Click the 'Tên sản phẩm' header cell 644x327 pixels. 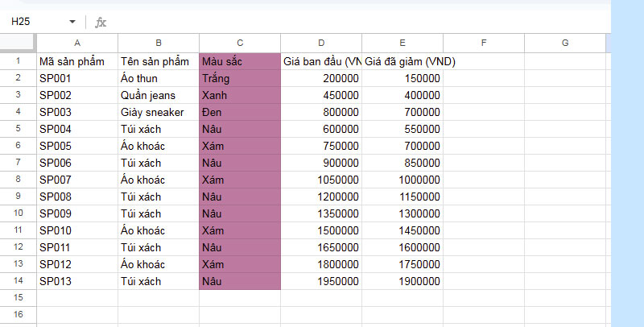coord(159,61)
